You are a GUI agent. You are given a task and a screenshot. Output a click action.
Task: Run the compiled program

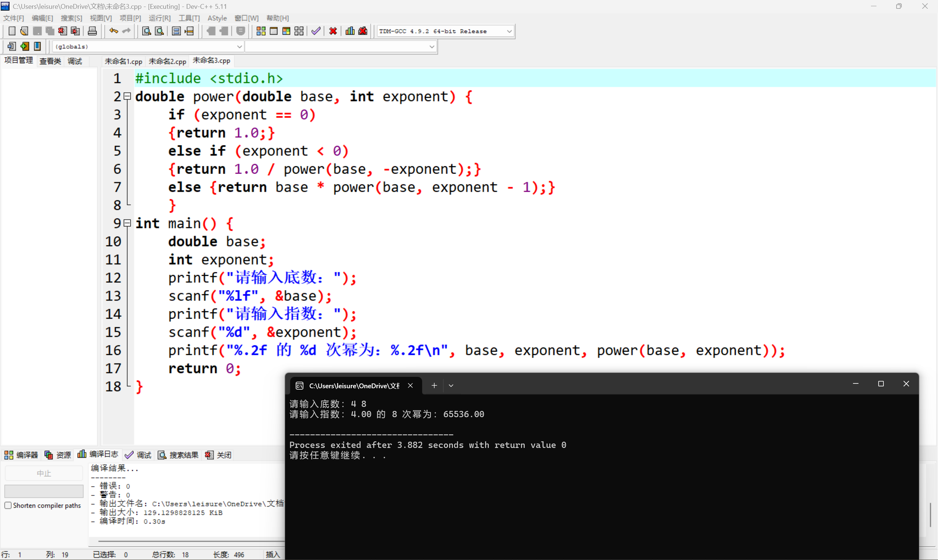click(274, 31)
